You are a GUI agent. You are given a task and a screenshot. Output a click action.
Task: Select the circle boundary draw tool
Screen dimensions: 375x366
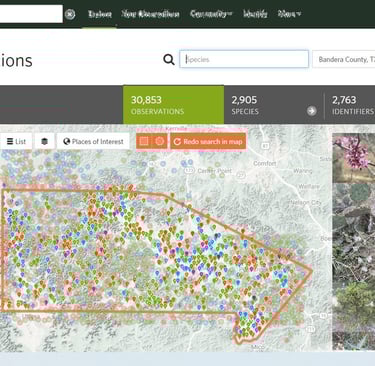pyautogui.click(x=159, y=141)
